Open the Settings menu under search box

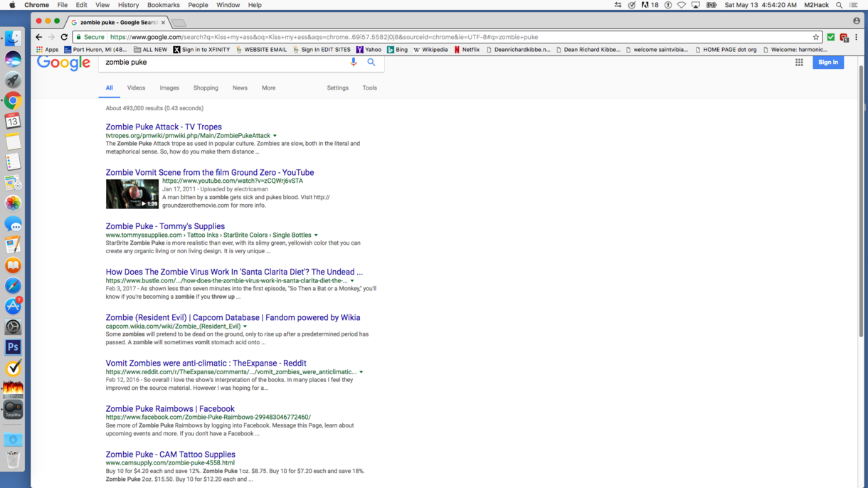point(338,88)
